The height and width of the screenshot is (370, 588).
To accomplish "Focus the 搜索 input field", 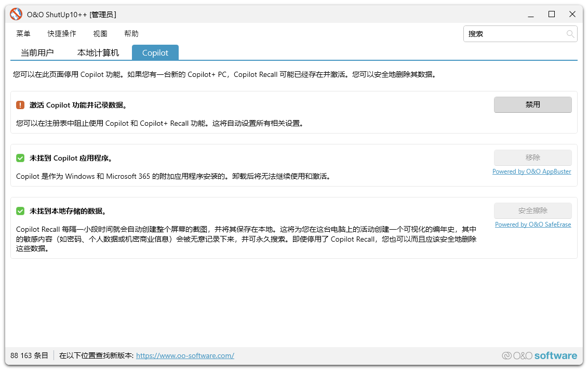I will [x=514, y=34].
